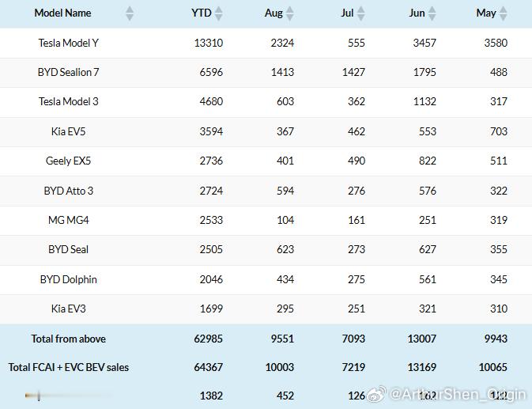Click the MG MG4 model name
The height and width of the screenshot is (409, 532).
(x=68, y=220)
